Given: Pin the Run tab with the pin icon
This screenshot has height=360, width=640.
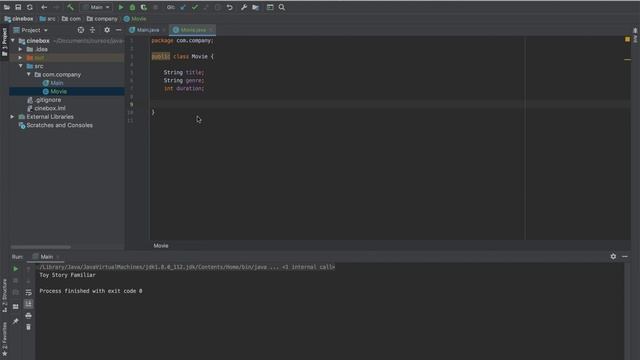Looking at the screenshot, I should tap(16, 322).
